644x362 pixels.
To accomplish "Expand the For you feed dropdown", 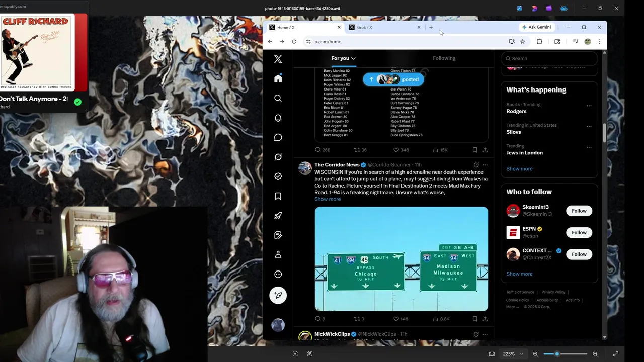I will 343,58.
